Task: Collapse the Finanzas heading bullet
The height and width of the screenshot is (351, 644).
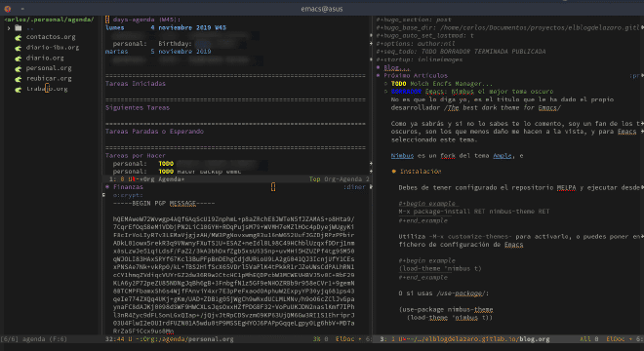Action: (x=107, y=187)
